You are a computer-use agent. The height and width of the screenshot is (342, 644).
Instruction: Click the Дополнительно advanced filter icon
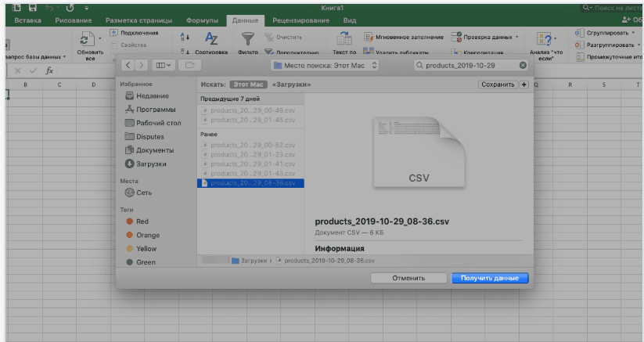tap(269, 52)
